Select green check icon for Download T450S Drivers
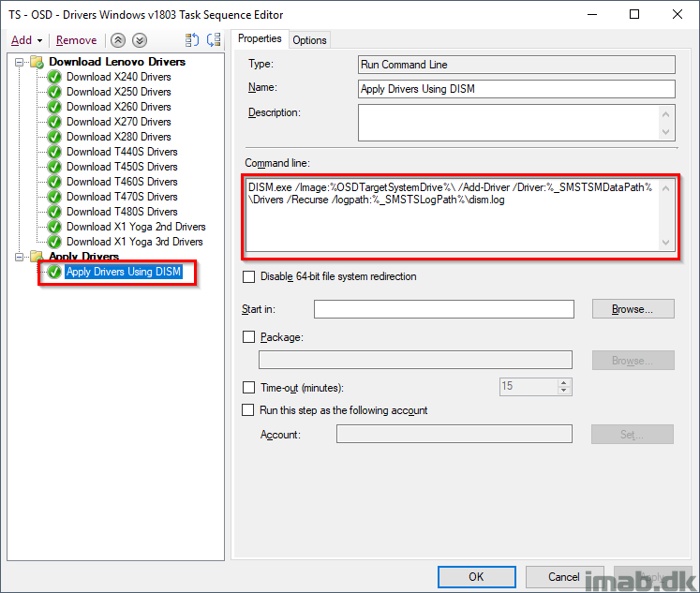Image resolution: width=700 pixels, height=593 pixels. pyautogui.click(x=54, y=167)
